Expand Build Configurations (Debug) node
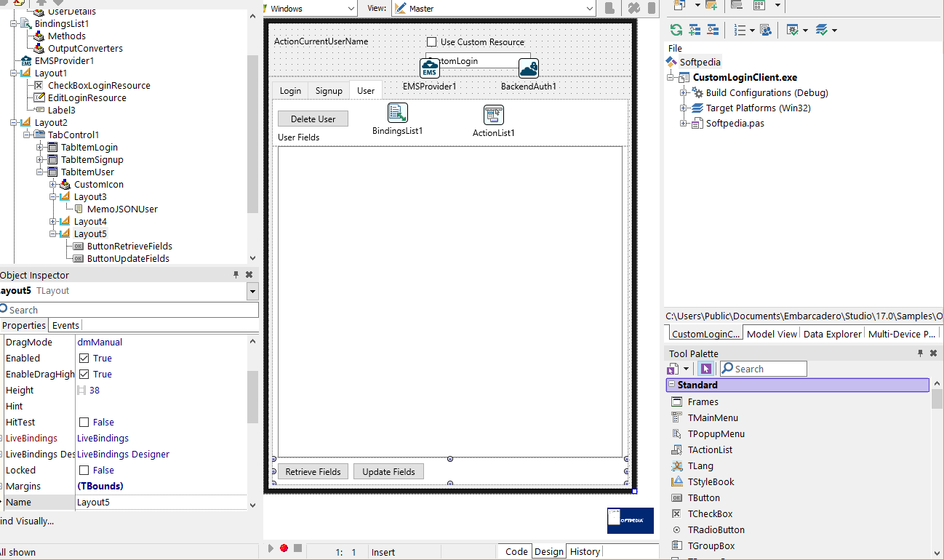The width and height of the screenshot is (944, 560). pos(684,93)
